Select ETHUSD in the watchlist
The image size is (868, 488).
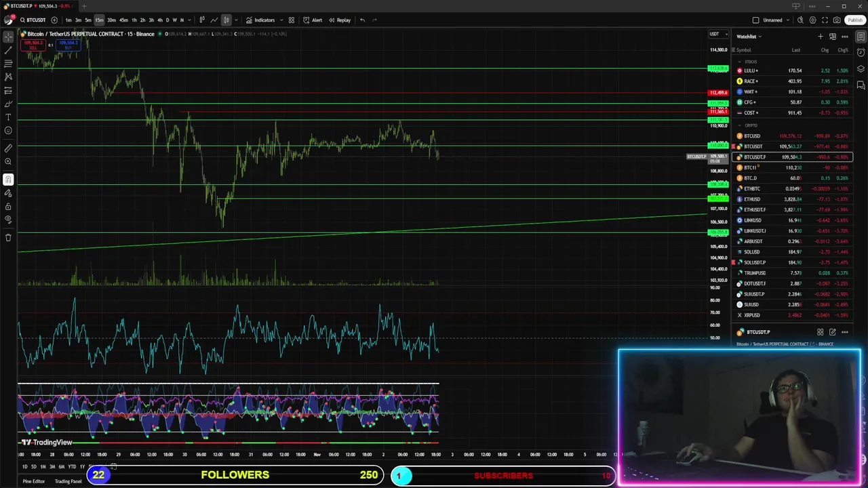pyautogui.click(x=793, y=199)
